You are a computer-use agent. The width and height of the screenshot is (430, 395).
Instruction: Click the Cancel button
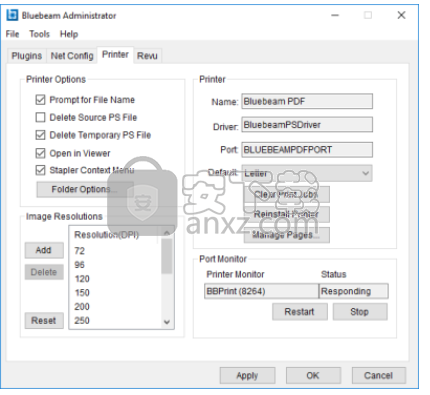[x=379, y=376]
